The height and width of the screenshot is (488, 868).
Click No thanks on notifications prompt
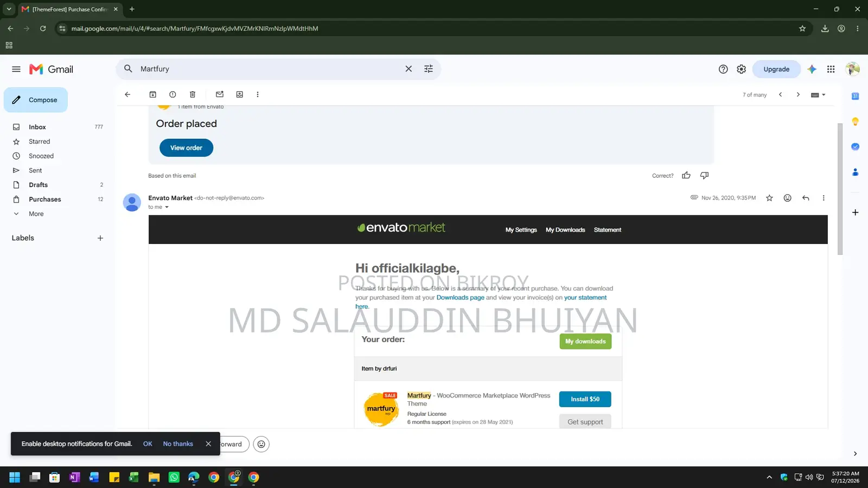click(178, 444)
